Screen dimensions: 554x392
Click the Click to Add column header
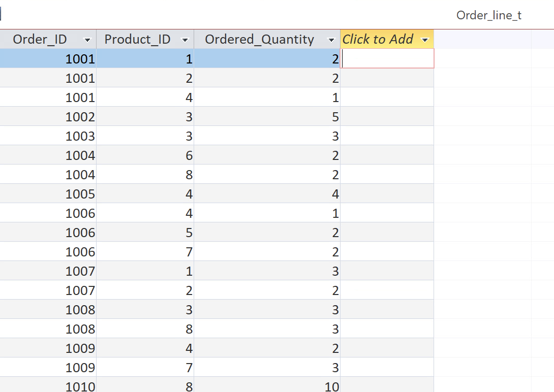click(x=379, y=39)
